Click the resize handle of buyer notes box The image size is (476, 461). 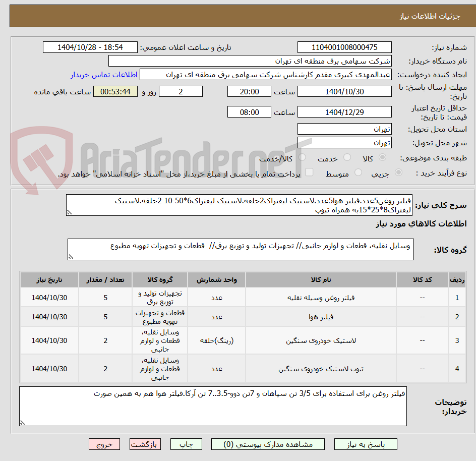(22, 423)
